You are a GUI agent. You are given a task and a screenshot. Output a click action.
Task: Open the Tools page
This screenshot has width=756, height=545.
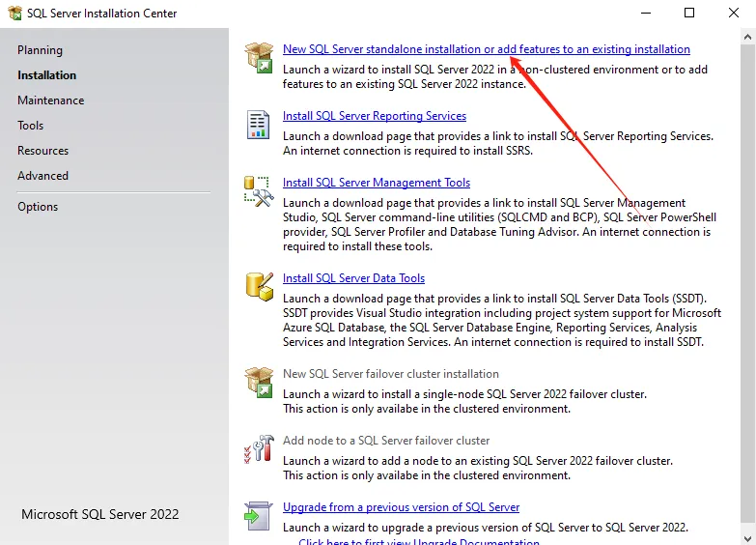pos(30,126)
